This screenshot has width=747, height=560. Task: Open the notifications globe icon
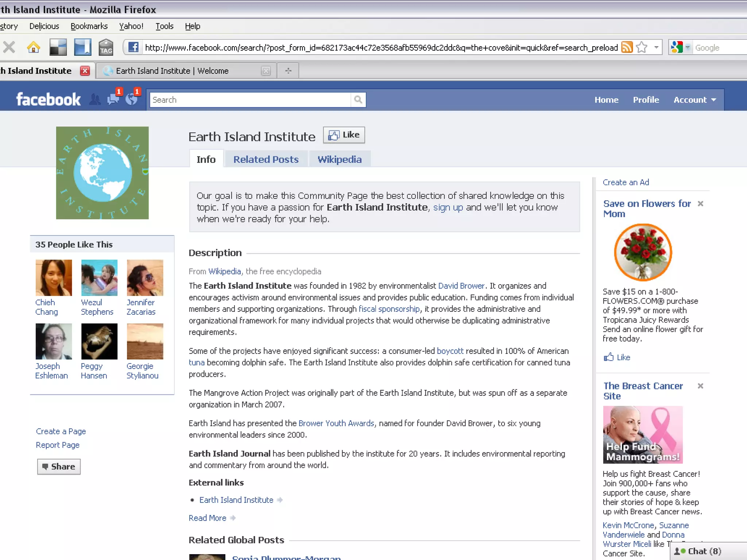(131, 99)
